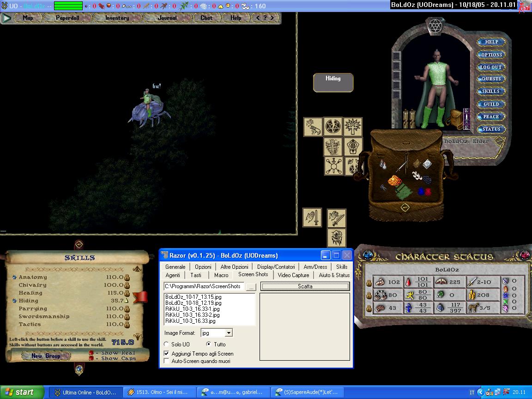Select the orange gold pile in backpack
532x399 pixels.
394,181
